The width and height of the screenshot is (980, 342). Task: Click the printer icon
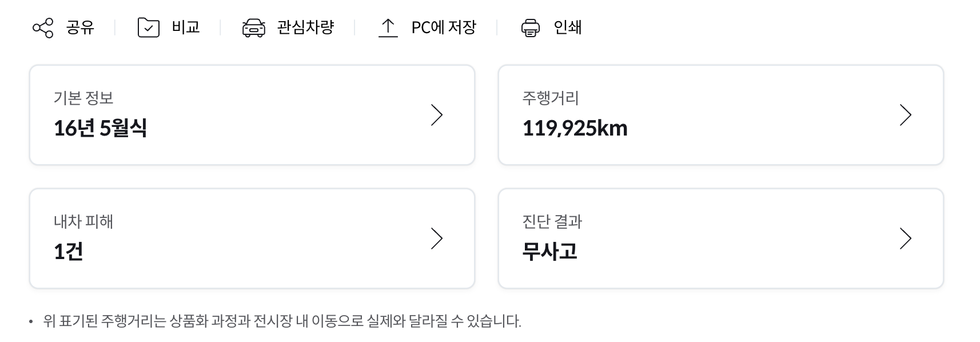531,27
